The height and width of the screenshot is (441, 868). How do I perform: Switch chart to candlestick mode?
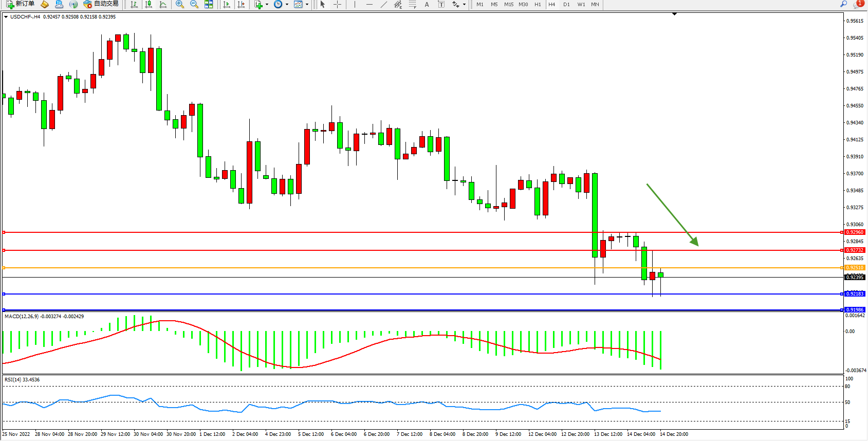(x=149, y=4)
